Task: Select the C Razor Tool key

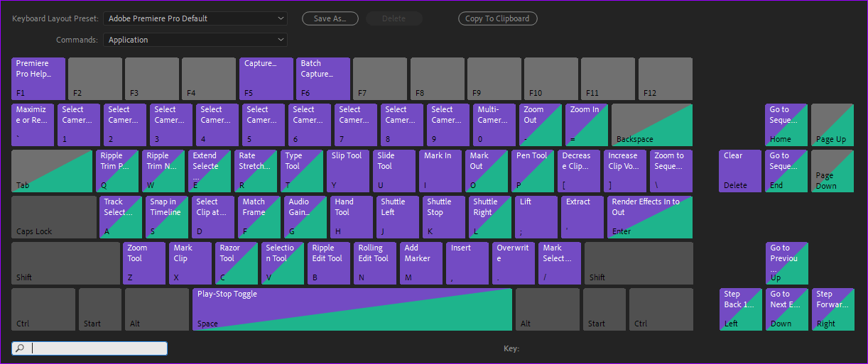Action: [237, 263]
